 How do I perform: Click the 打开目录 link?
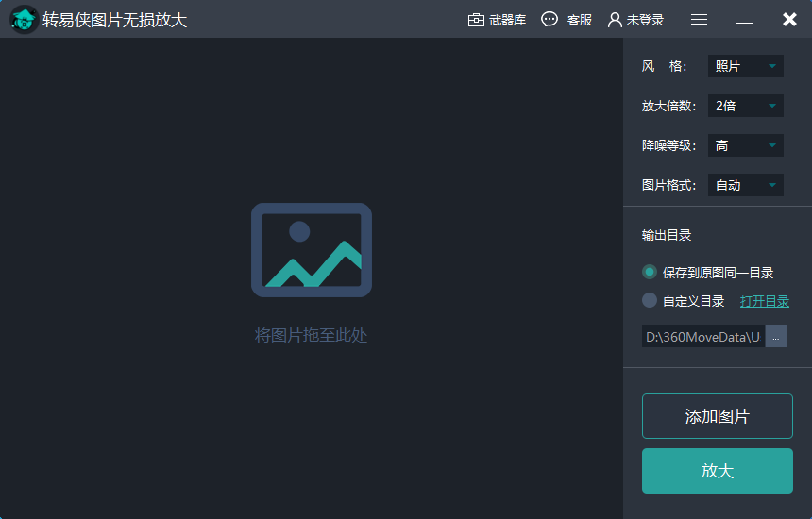coord(765,301)
